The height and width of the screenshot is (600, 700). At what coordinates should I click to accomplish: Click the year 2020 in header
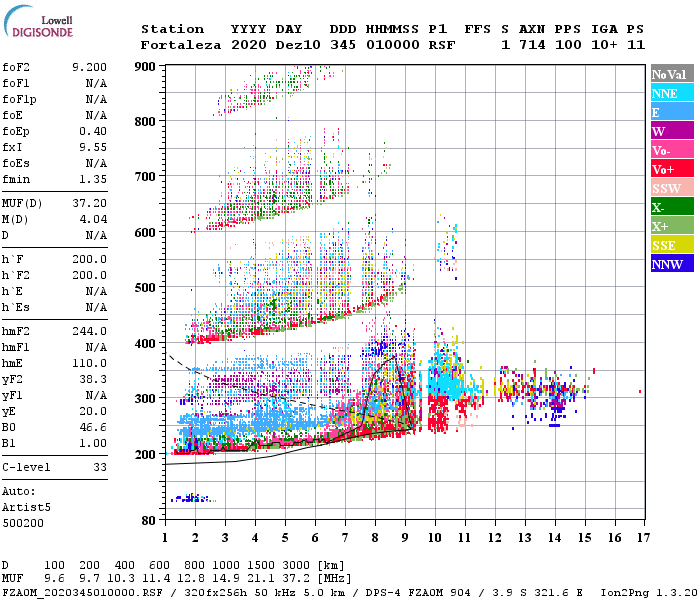[249, 45]
